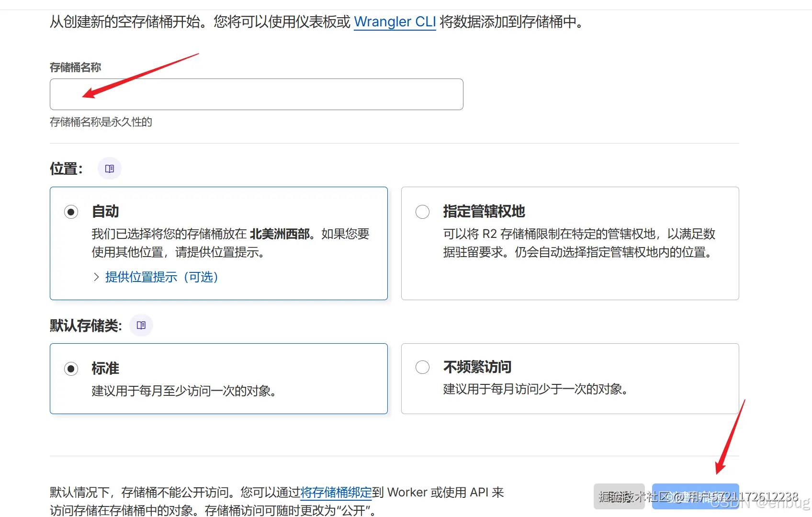
Task: Open the Wrangler CLI link
Action: [395, 22]
